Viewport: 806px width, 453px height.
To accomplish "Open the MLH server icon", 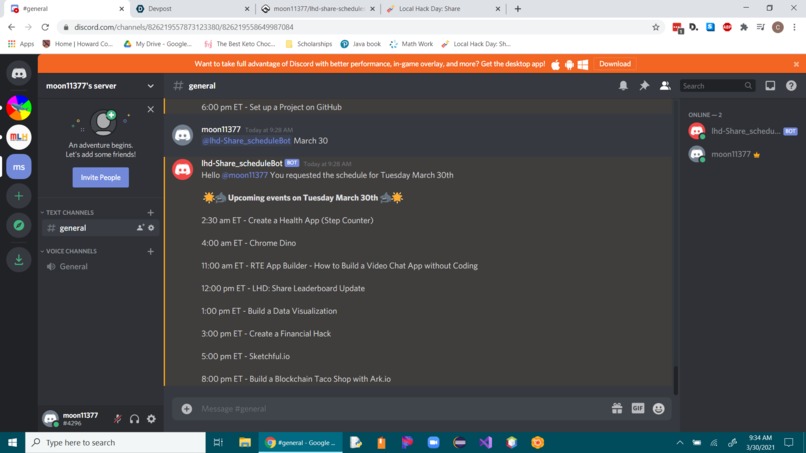I will click(19, 137).
